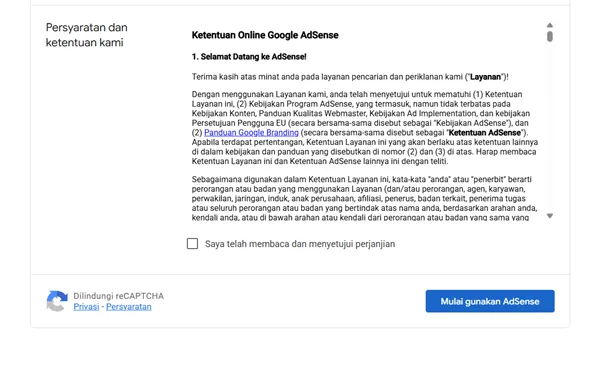This screenshot has height=391, width=600.
Task: Click the reCAPTCHA logo icon
Action: pos(57,301)
